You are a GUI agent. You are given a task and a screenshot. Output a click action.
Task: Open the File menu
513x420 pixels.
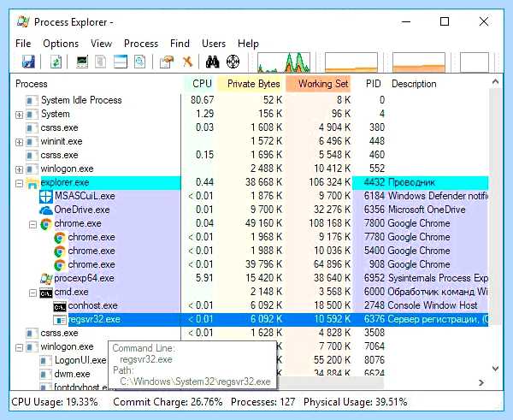[x=23, y=44]
